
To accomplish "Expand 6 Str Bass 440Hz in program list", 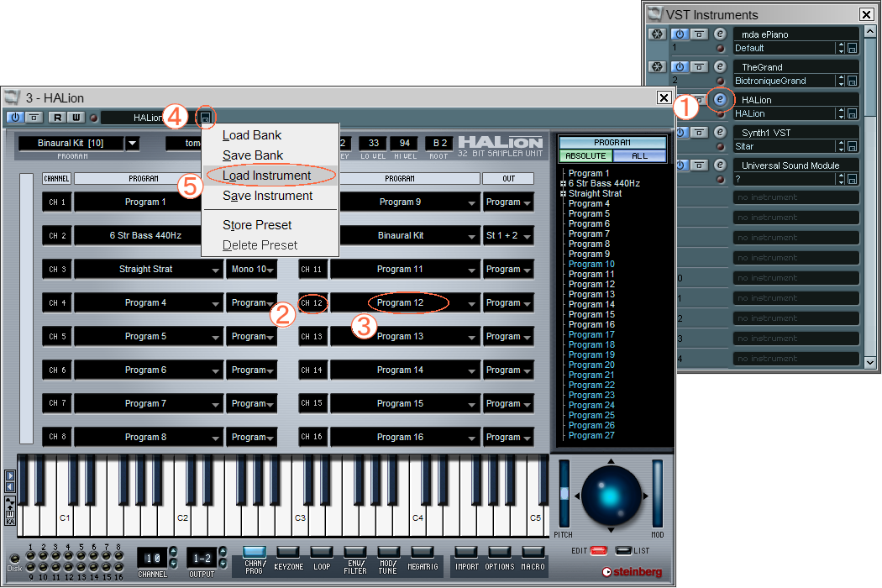I will point(563,183).
